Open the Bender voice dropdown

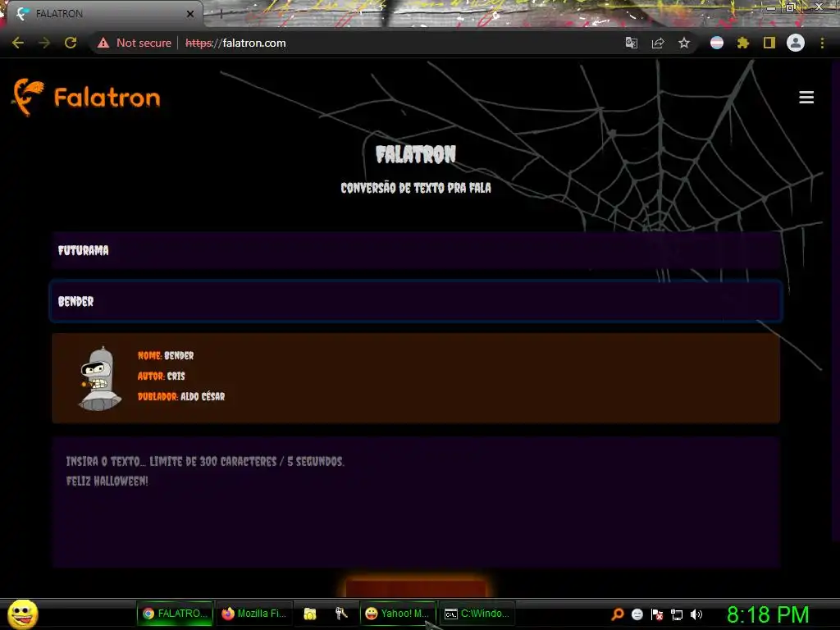point(416,301)
